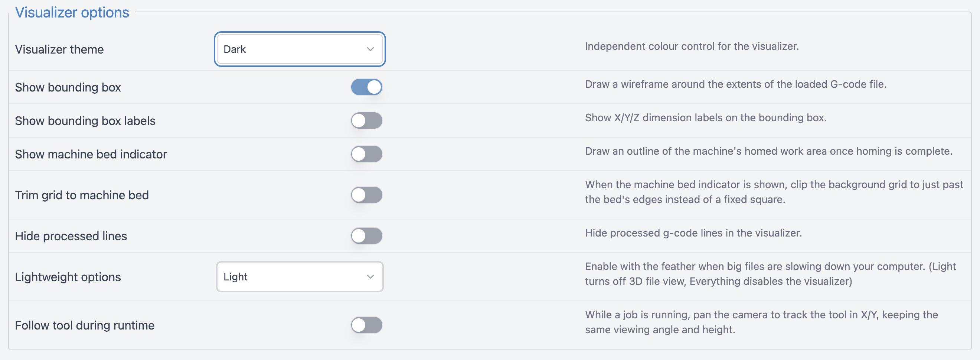The image size is (980, 360).
Task: Enable Hide processed lines switch
Action: click(366, 236)
